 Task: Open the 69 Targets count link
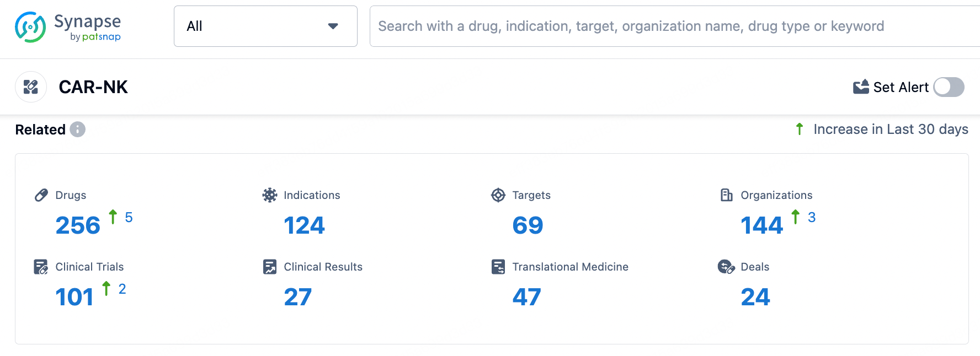point(528,225)
